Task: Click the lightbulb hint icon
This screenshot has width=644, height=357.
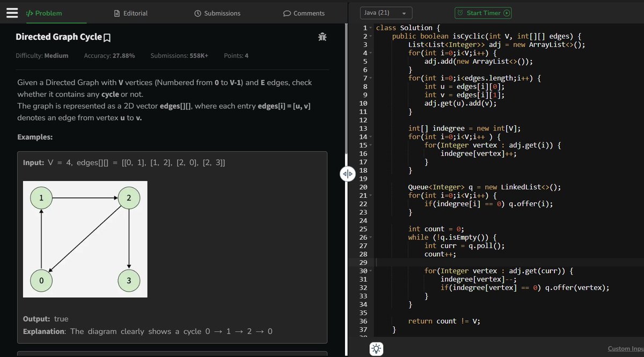Action: [376, 348]
